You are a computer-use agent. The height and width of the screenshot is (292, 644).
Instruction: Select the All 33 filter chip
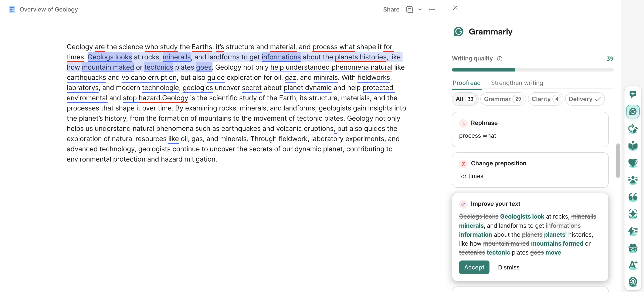coord(465,99)
